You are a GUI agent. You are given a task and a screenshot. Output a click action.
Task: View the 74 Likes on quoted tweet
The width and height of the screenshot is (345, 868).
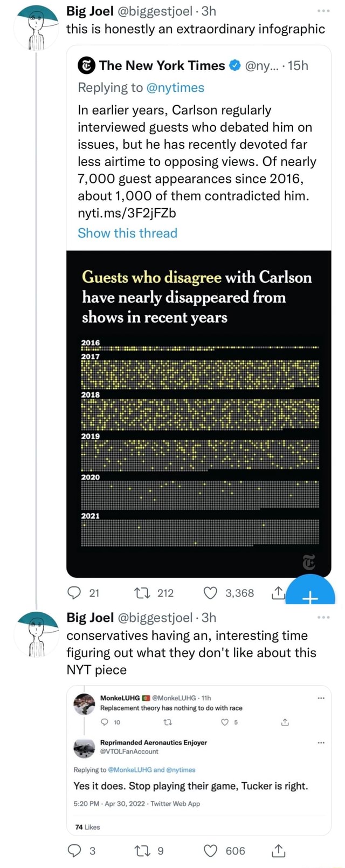coord(87,826)
